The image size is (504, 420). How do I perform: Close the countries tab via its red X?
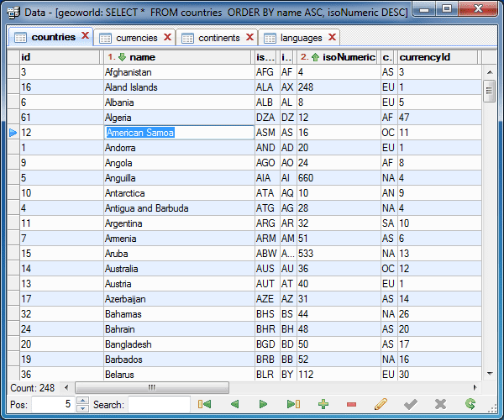(x=85, y=35)
